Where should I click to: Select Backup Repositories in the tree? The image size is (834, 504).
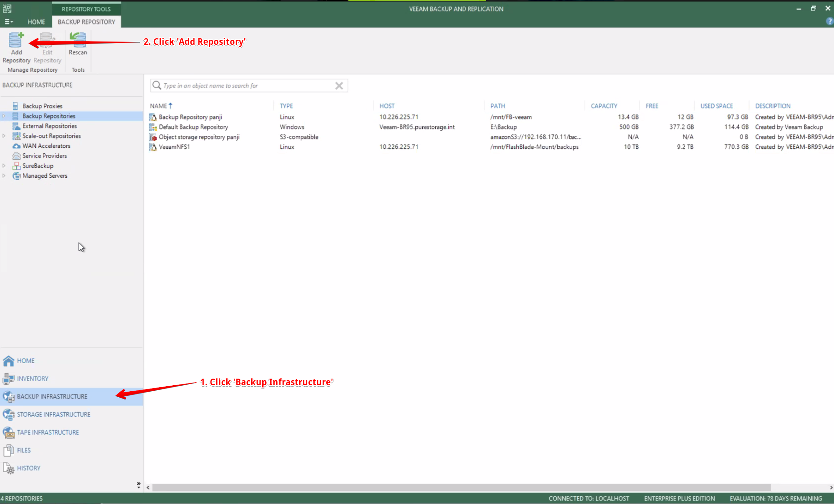coord(49,116)
